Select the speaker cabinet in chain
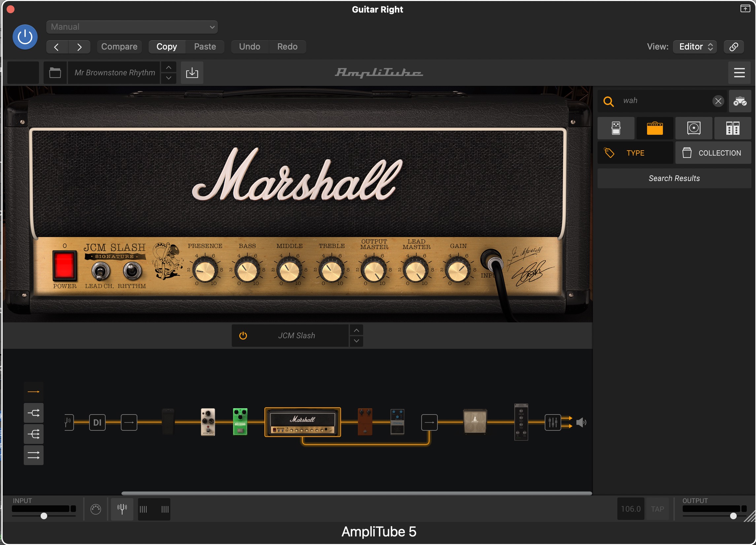The height and width of the screenshot is (545, 756). coord(475,421)
